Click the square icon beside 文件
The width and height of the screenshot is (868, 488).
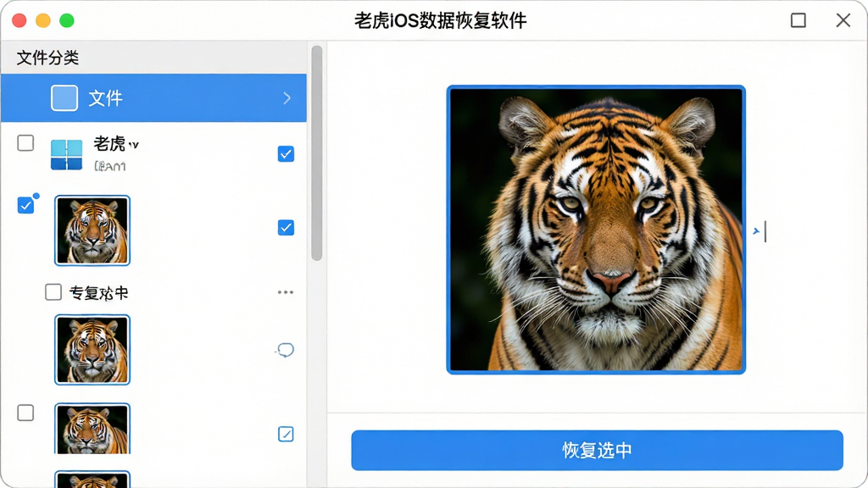click(x=64, y=98)
